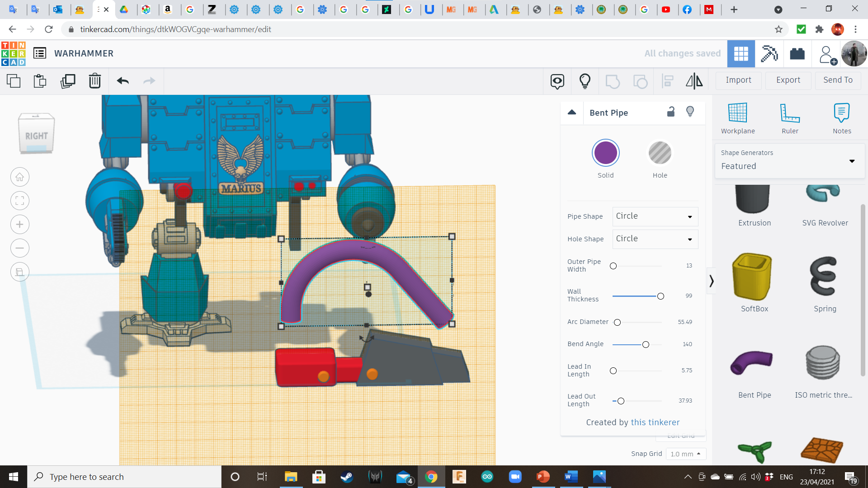Hide the shape with the lightbulb in the Bent Pipe panel
This screenshot has height=488, width=868.
point(690,112)
